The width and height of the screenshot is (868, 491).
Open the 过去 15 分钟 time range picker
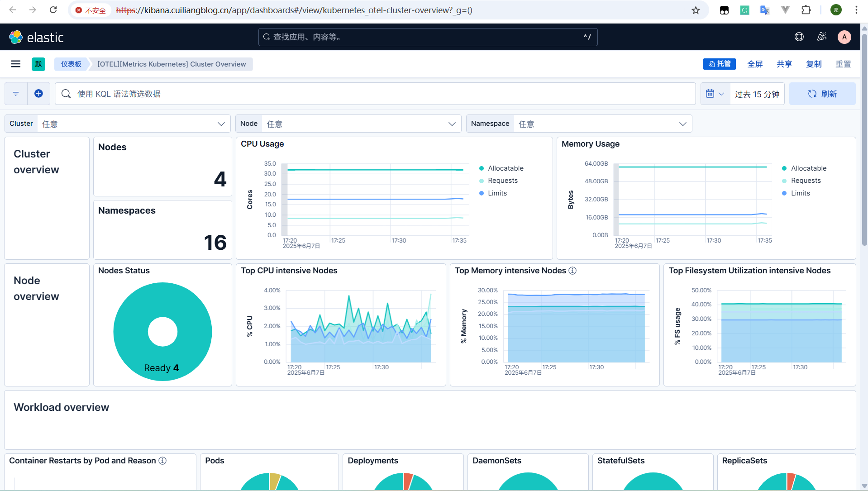tap(757, 94)
